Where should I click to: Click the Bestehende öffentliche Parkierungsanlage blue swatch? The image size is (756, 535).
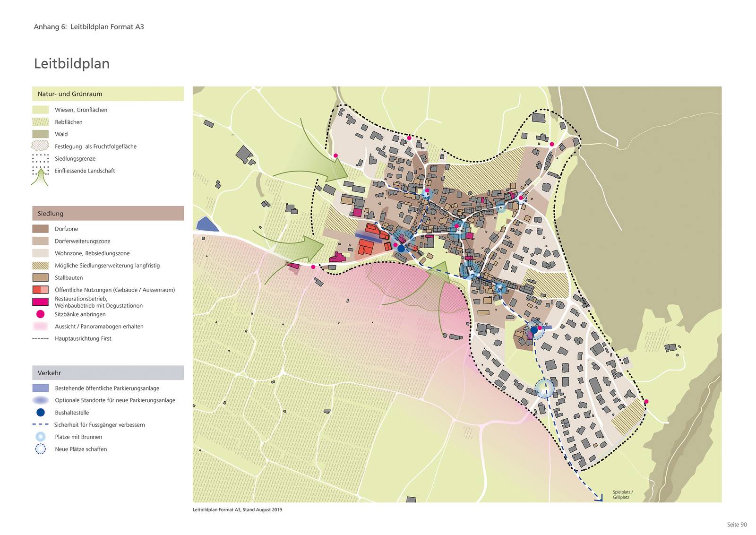point(41,388)
